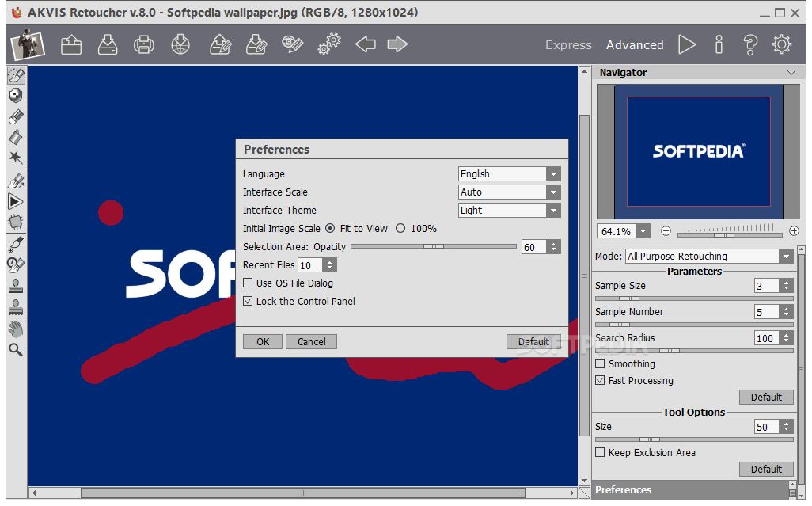Viewport: 812px width, 506px height.
Task: Click Navigator zoom-out minus button
Action: (666, 231)
